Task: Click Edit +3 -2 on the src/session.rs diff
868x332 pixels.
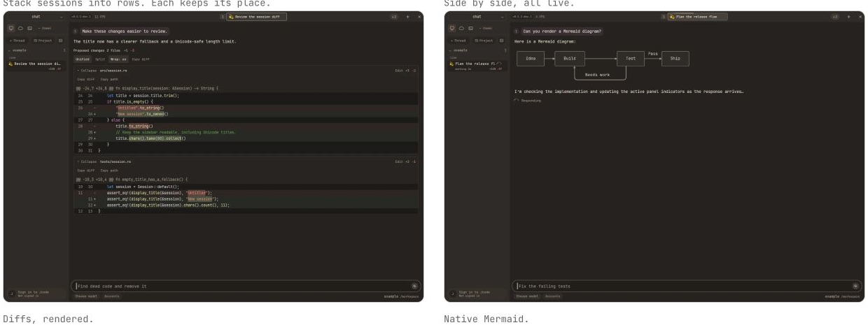Action: [405, 71]
